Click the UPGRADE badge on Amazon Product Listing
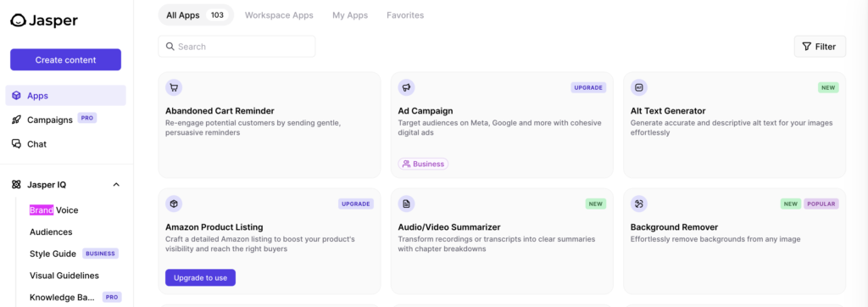Image resolution: width=868 pixels, height=307 pixels. pyautogui.click(x=356, y=204)
